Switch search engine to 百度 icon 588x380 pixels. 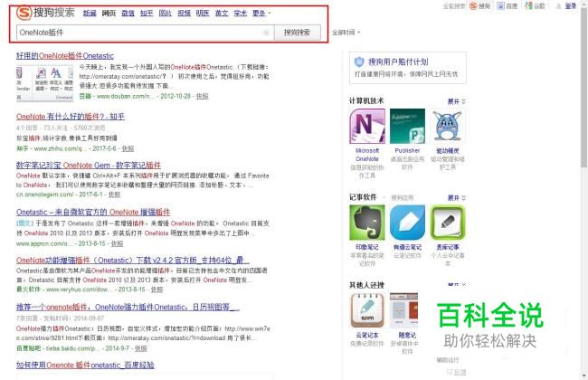point(500,5)
